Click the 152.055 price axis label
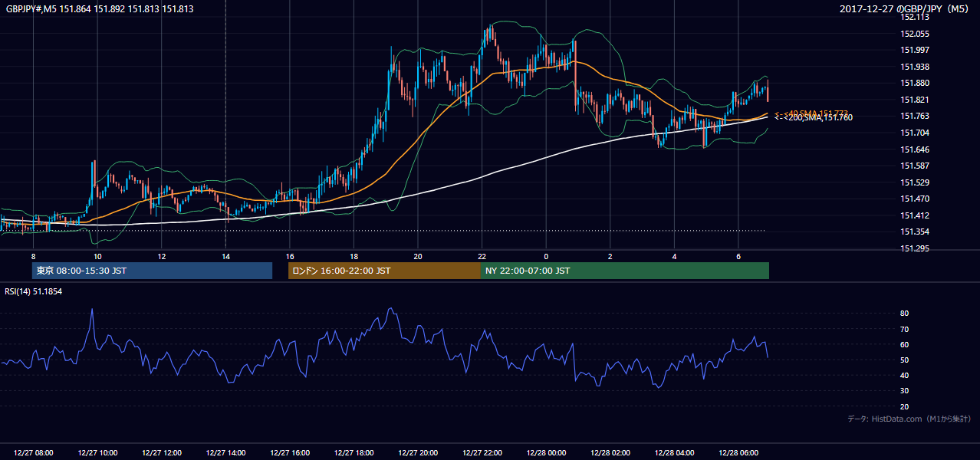This screenshot has height=460, width=980. (915, 34)
